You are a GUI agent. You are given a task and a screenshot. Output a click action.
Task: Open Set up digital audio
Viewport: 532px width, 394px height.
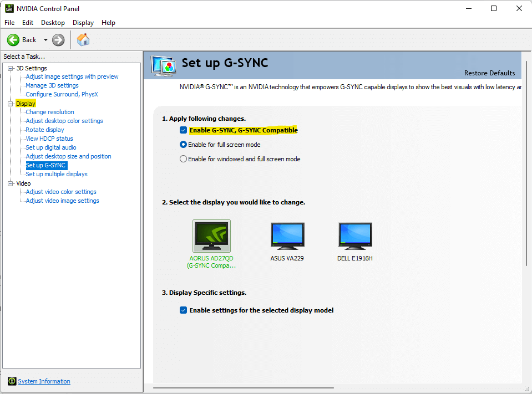pyautogui.click(x=51, y=147)
